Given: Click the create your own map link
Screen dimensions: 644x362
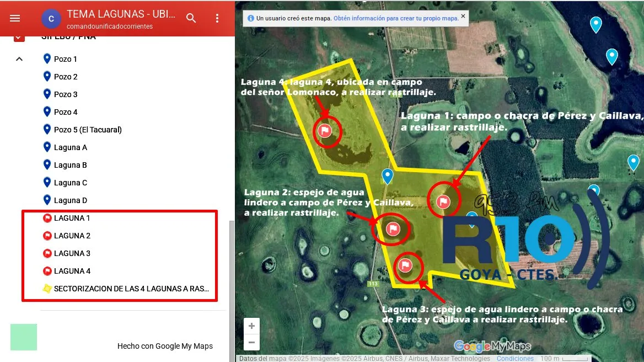Looking at the screenshot, I should click(x=396, y=18).
